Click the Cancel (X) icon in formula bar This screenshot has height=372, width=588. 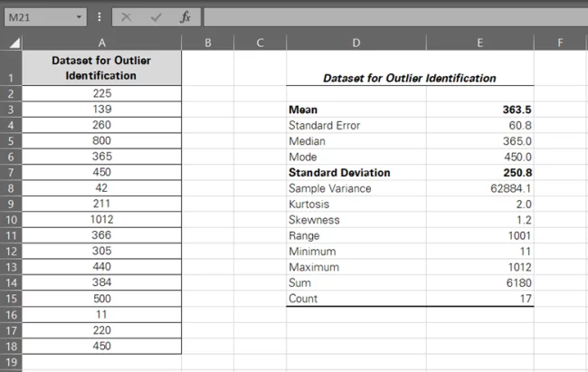pyautogui.click(x=127, y=17)
